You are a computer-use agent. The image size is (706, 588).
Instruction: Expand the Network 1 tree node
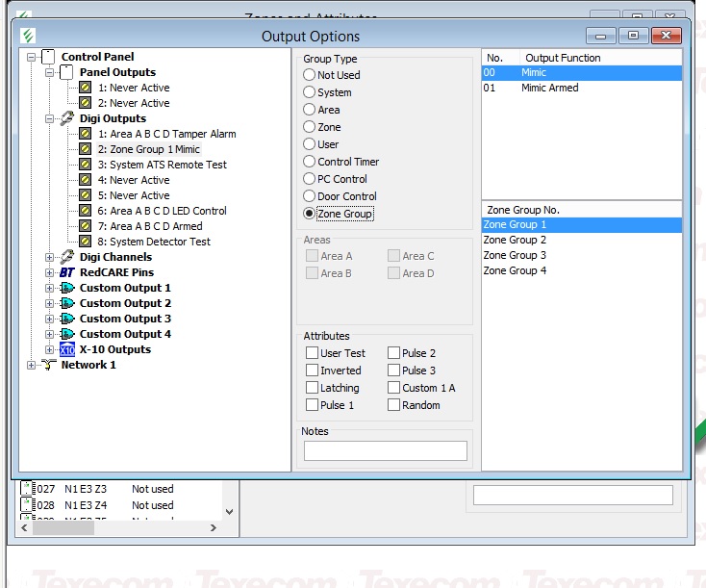32,365
